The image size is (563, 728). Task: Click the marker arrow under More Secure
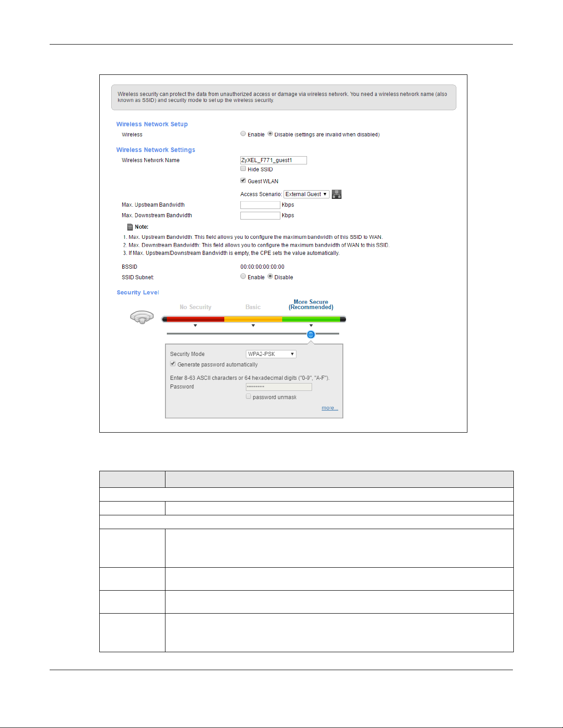pos(311,326)
